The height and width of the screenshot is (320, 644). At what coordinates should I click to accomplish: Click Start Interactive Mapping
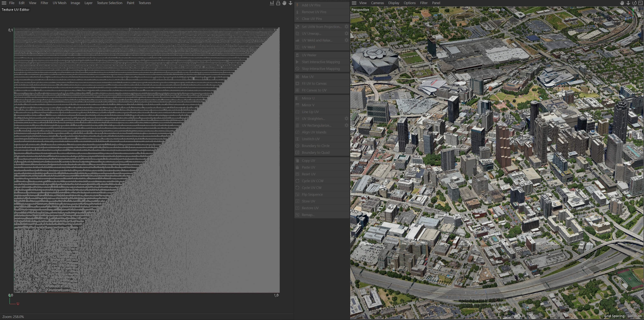pos(322,62)
